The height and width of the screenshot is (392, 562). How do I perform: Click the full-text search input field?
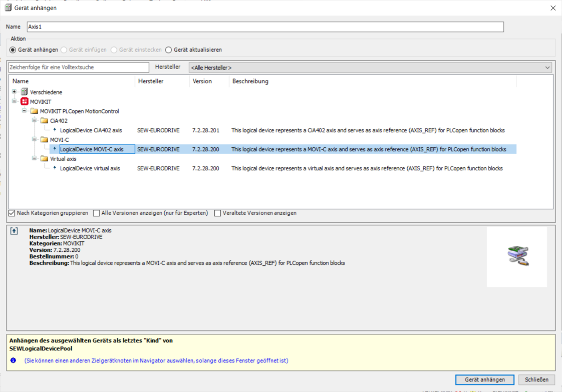pyautogui.click(x=79, y=68)
